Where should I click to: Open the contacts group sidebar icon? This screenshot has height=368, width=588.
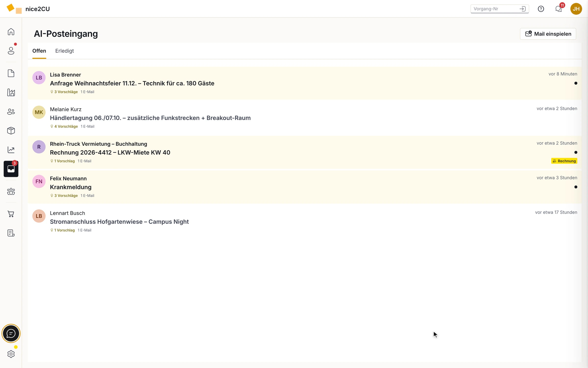point(11,112)
